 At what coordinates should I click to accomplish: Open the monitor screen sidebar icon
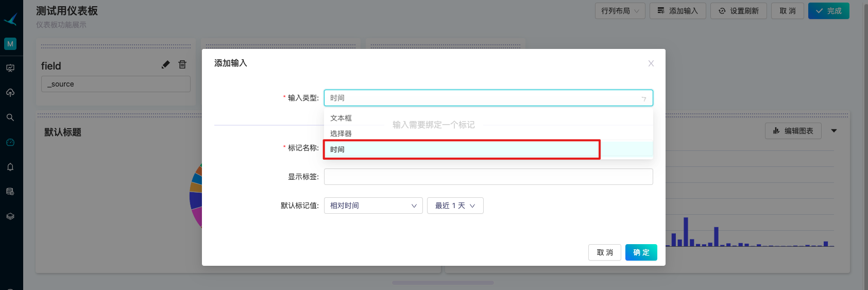click(x=10, y=68)
